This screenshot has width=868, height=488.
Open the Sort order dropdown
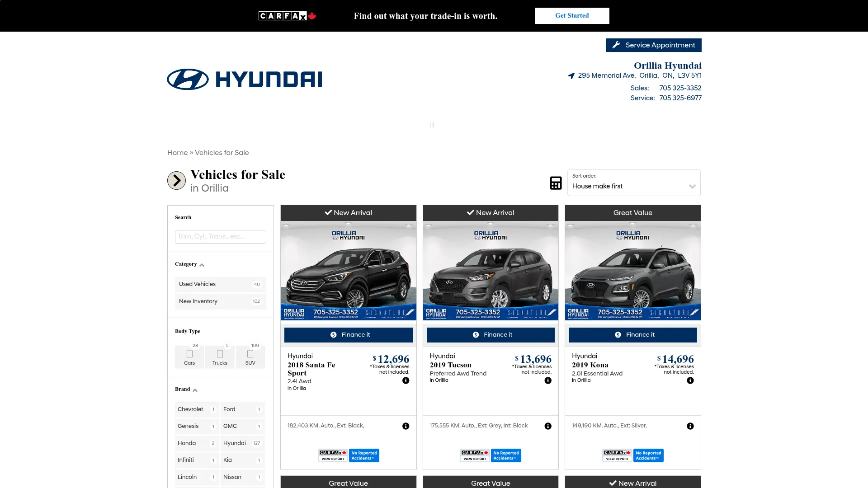point(634,183)
